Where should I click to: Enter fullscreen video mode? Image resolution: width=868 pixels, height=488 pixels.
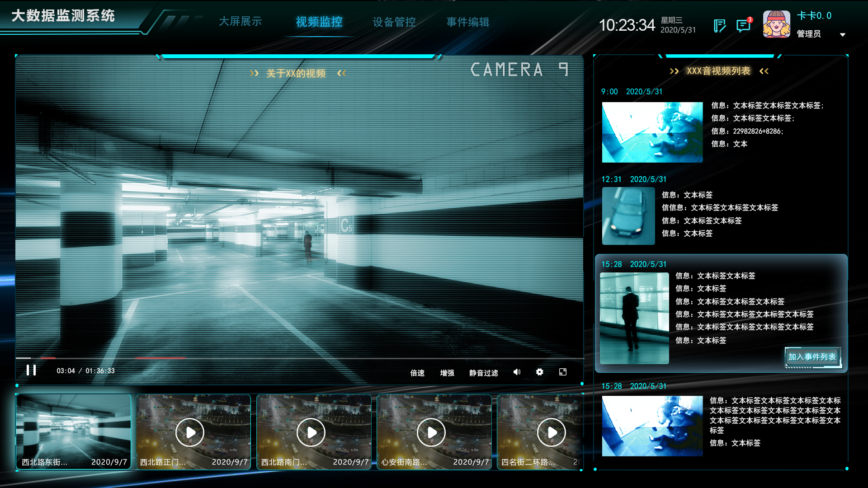tap(563, 372)
